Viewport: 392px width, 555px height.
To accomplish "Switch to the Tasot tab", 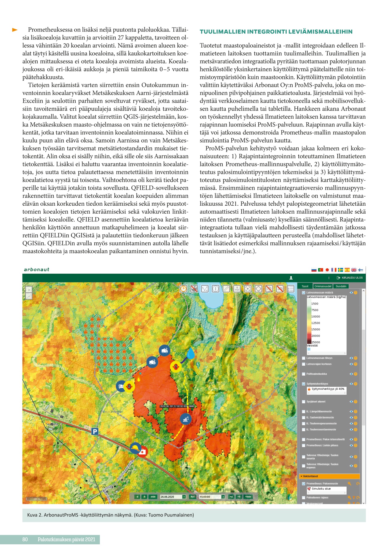I will [x=305, y=286].
